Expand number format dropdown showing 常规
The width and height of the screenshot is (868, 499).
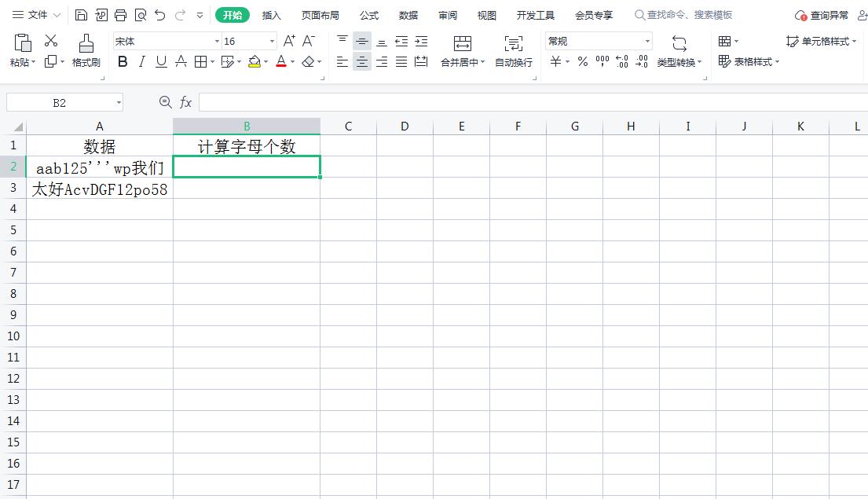(647, 41)
